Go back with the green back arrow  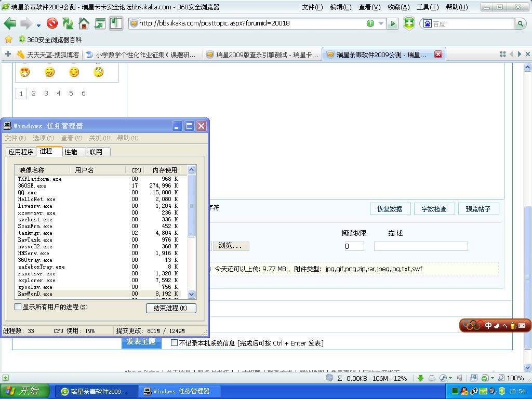pos(10,24)
